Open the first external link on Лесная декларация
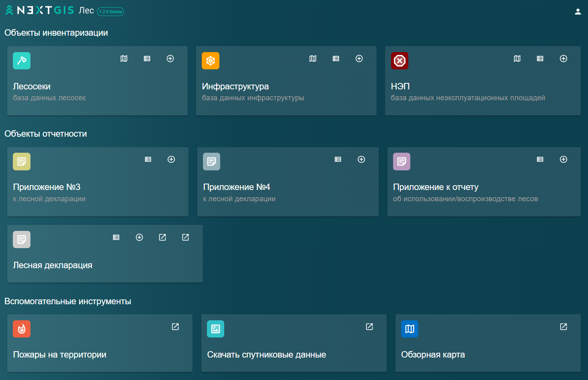Viewport: 588px width, 380px height. pyautogui.click(x=162, y=237)
